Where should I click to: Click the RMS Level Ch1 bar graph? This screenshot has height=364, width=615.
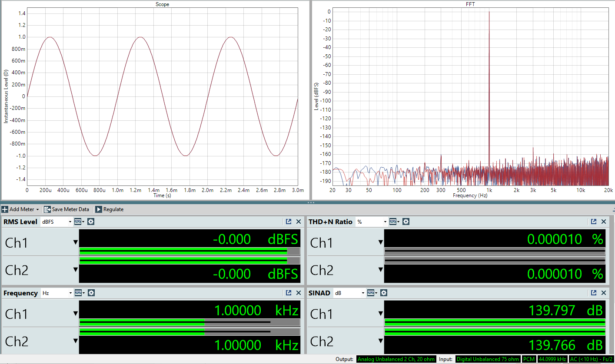click(x=189, y=251)
